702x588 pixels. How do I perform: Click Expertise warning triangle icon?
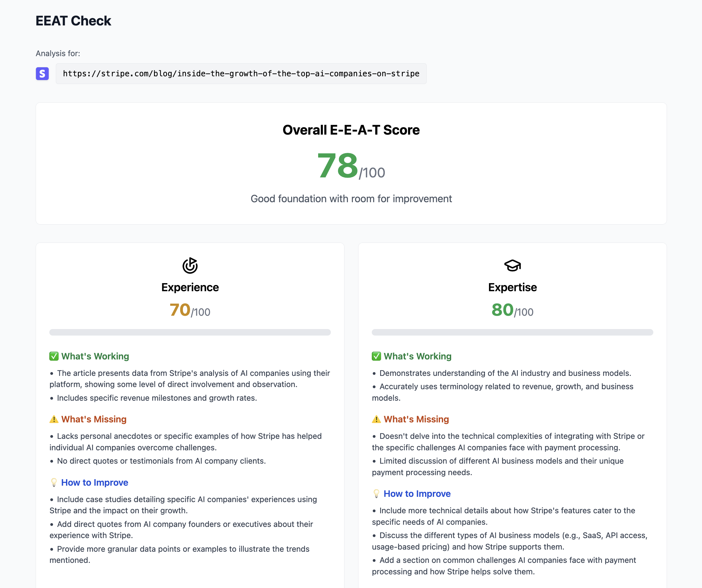[x=376, y=419]
